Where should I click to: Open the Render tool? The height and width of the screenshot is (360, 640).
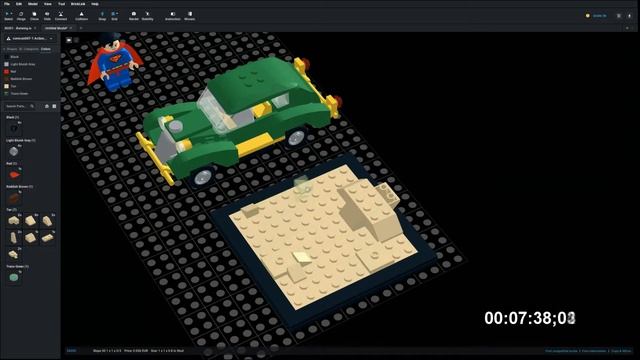pos(133,16)
